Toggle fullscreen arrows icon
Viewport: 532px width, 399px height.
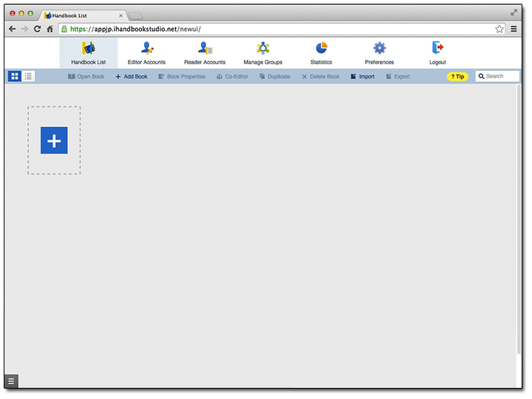514,13
